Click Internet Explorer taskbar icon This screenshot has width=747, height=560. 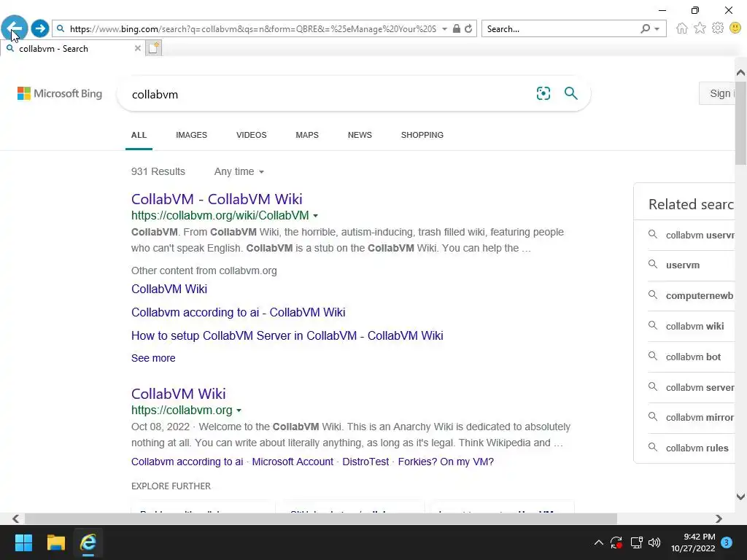click(88, 542)
